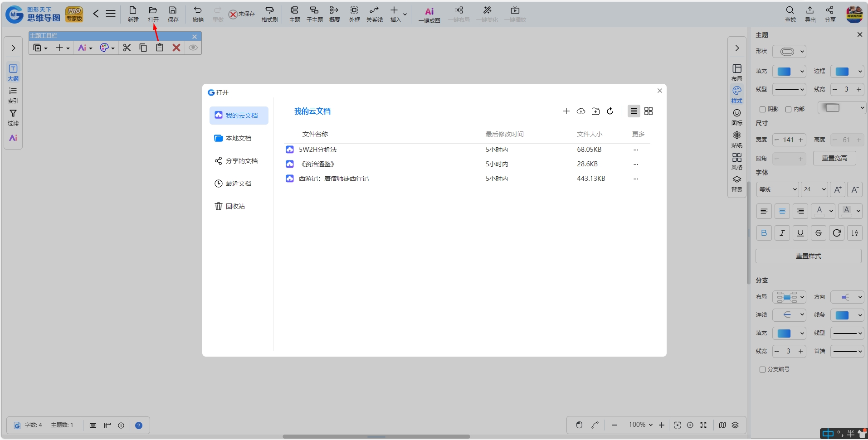The height and width of the screenshot is (440, 868).
Task: Increase the topic 宽度 width value
Action: pos(800,140)
